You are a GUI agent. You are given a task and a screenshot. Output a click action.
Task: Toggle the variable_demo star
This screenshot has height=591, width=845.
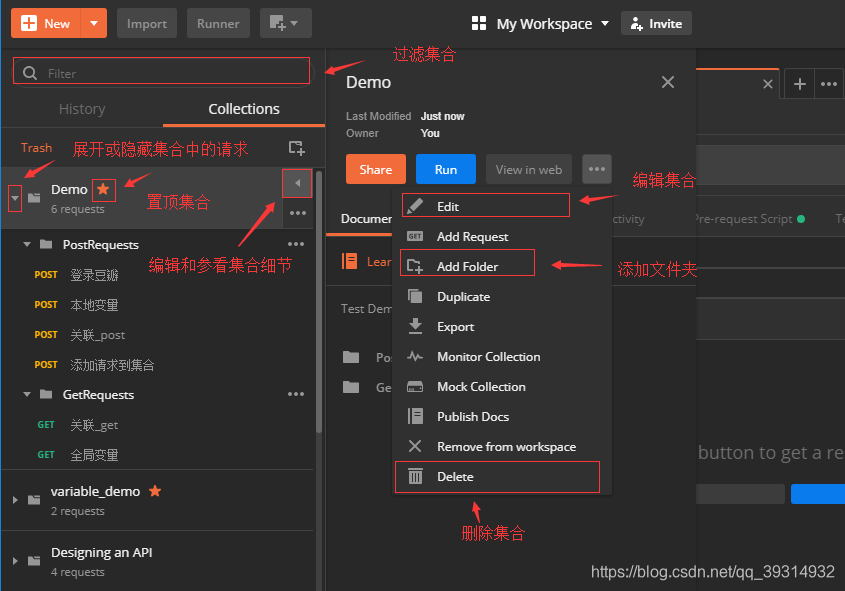pyautogui.click(x=155, y=491)
